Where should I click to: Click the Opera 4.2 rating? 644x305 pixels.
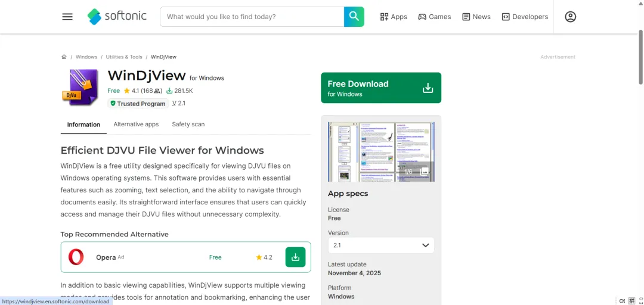[x=264, y=257]
